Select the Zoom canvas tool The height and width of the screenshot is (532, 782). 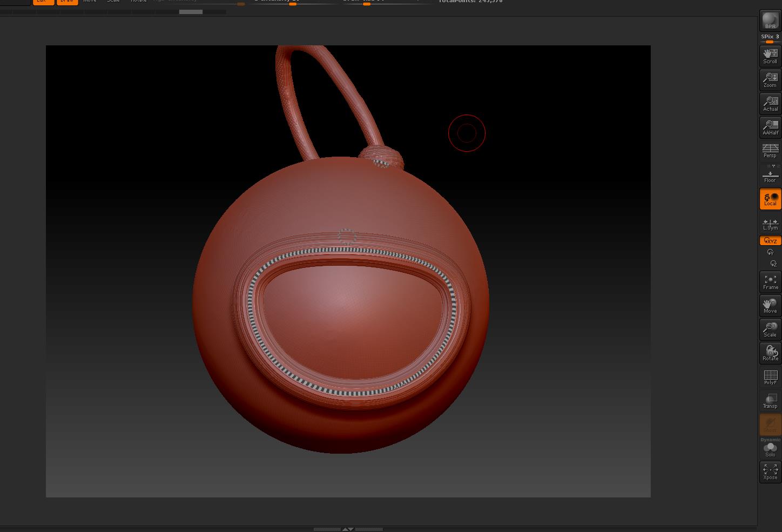(x=770, y=80)
